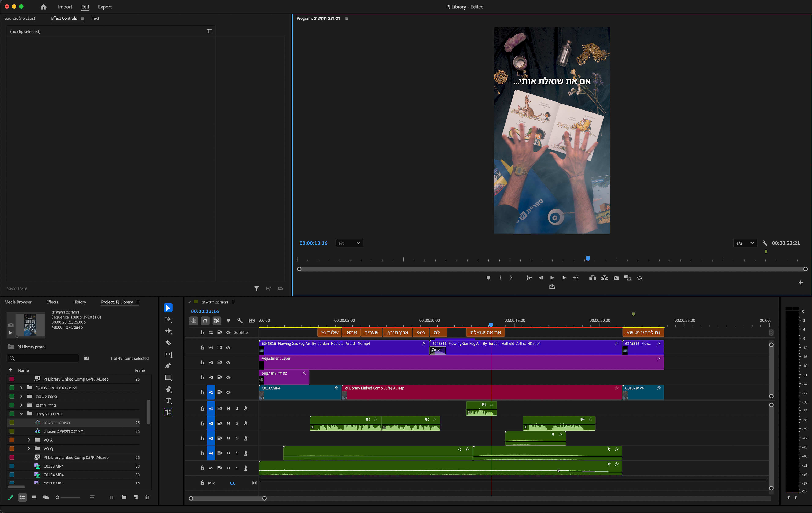Open the 1/2 playback resolution dropdown

(745, 243)
